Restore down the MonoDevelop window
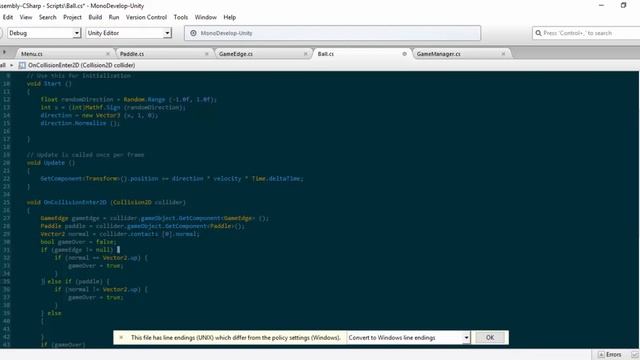This screenshot has width=640, height=360. click(623, 5)
